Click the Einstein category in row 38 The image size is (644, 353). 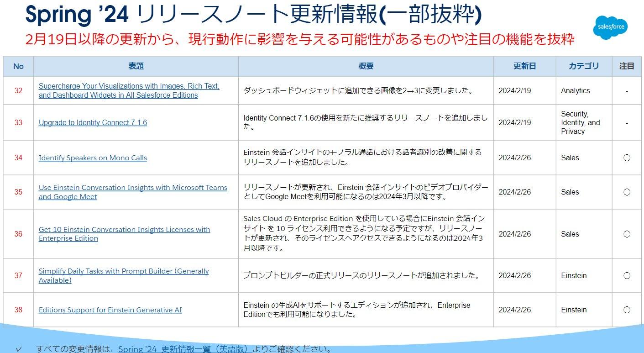coord(574,310)
